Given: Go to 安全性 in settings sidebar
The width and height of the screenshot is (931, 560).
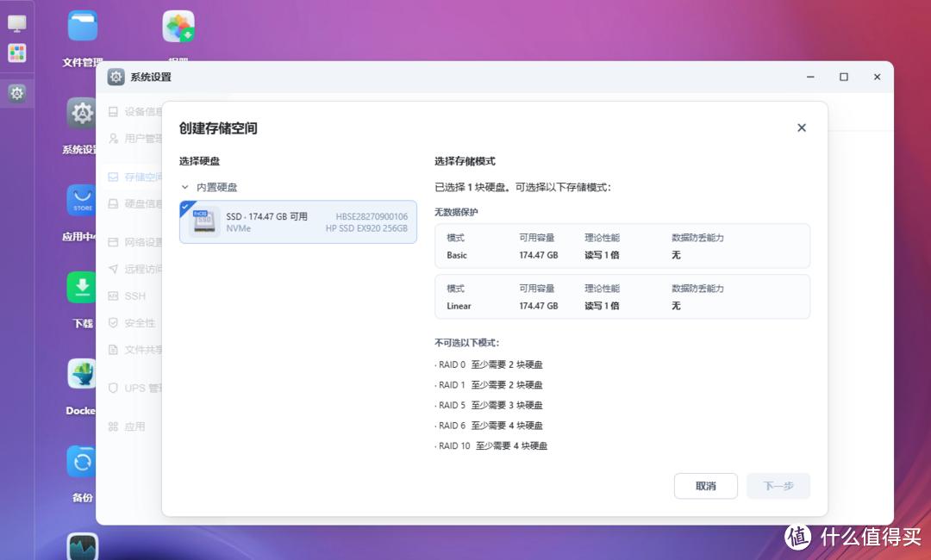Looking at the screenshot, I should point(139,323).
